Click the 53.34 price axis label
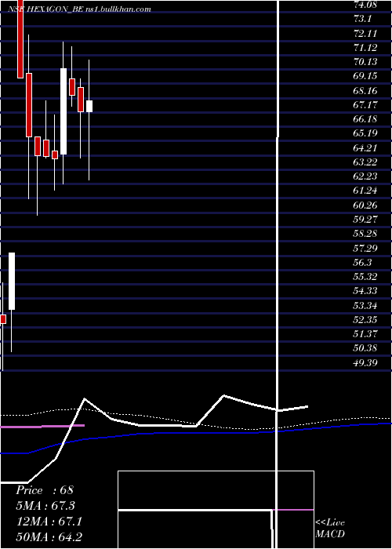This screenshot has height=549, width=392. click(x=366, y=305)
